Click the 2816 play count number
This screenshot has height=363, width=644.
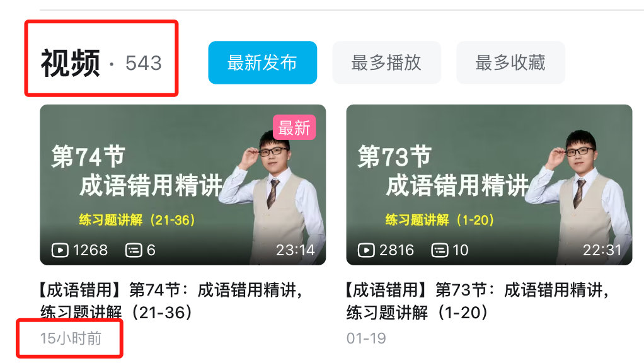point(396,250)
